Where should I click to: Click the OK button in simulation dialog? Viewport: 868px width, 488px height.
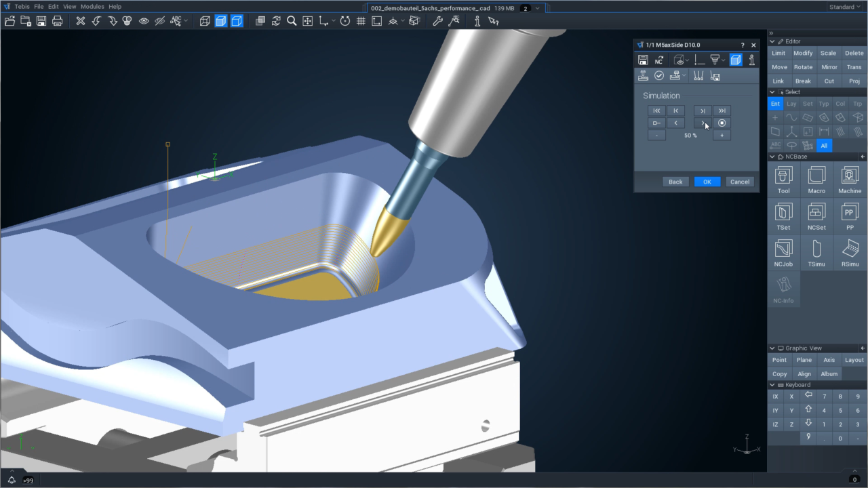[707, 182]
